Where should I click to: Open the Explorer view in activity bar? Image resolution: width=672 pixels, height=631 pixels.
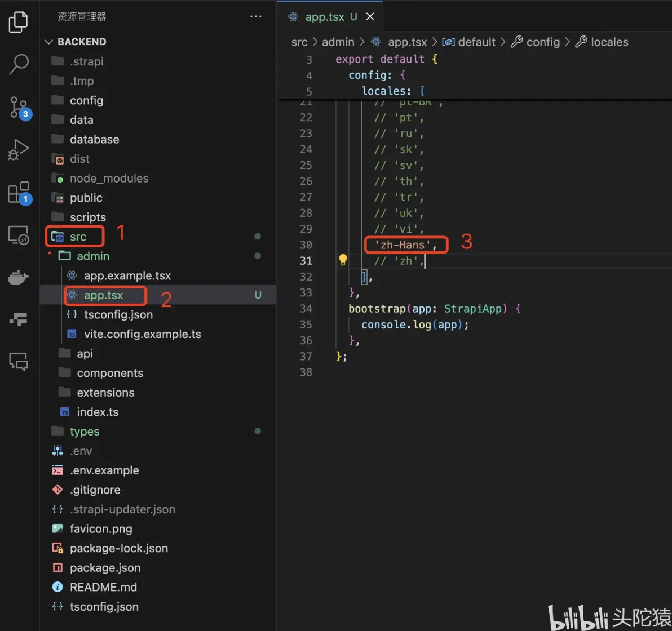pos(19,21)
